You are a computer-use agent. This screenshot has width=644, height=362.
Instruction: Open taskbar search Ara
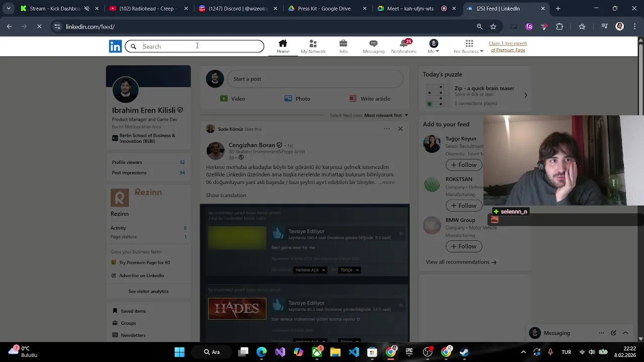pyautogui.click(x=211, y=352)
